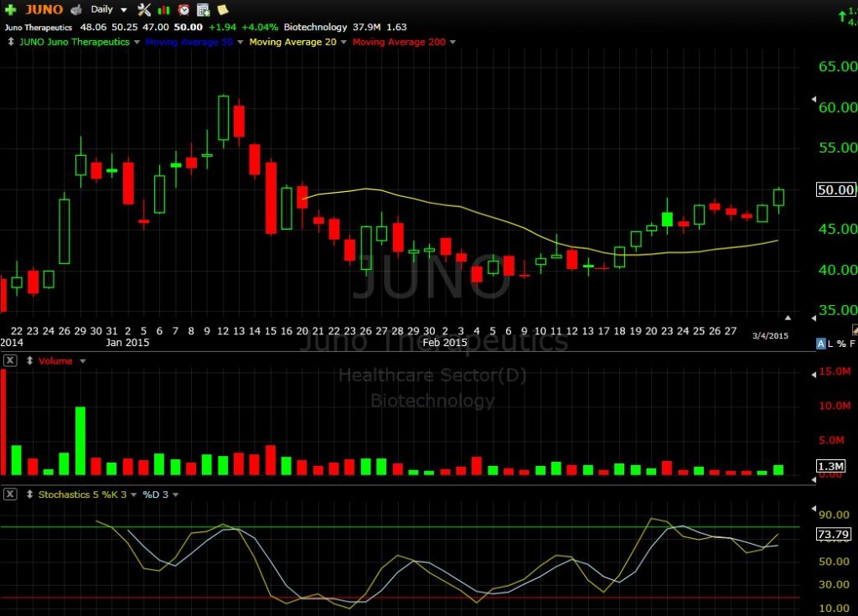Click the 37.9M value in header

tap(367, 27)
